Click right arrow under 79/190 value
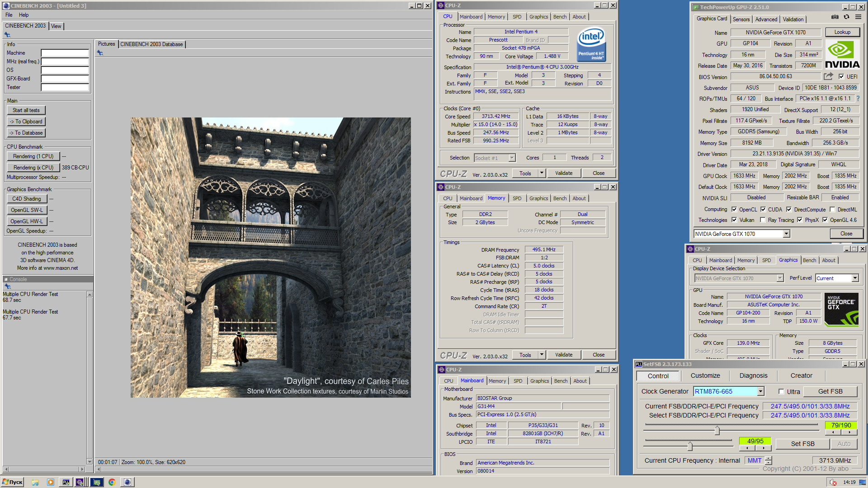Image resolution: width=868 pixels, height=488 pixels. click(849, 432)
